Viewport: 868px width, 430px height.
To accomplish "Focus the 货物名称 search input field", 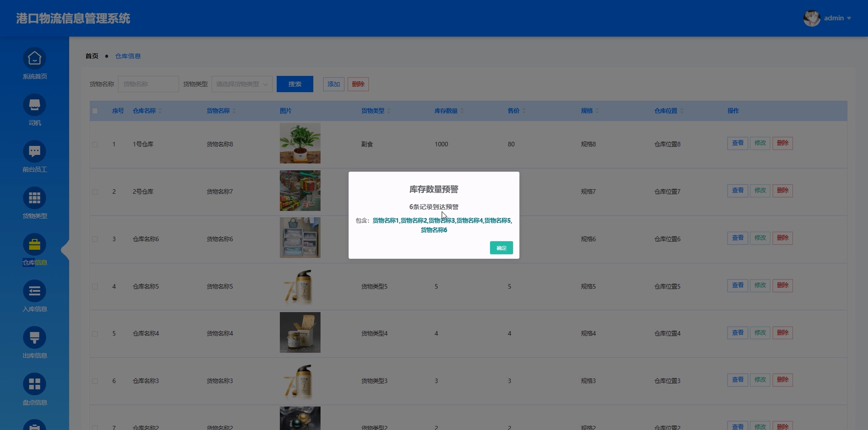I will 148,84.
